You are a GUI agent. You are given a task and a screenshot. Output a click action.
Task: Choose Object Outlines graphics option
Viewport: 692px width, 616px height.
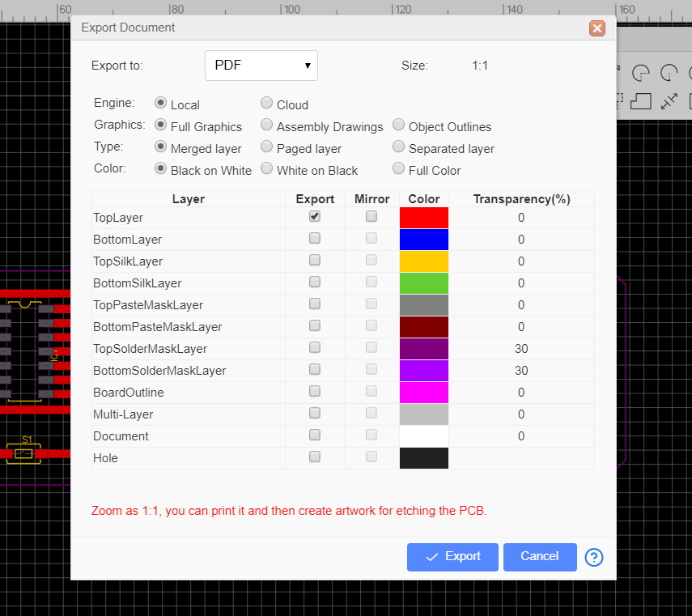[398, 125]
